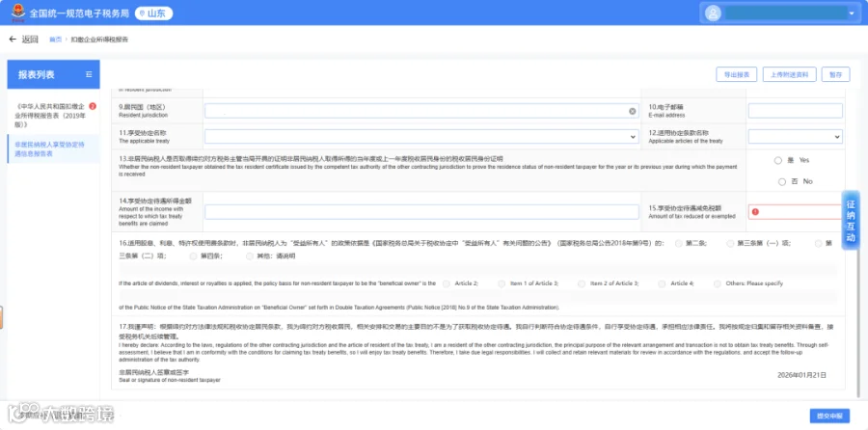Click the 居民国 Resident jurisdiction input field
The width and height of the screenshot is (868, 430).
coord(421,111)
